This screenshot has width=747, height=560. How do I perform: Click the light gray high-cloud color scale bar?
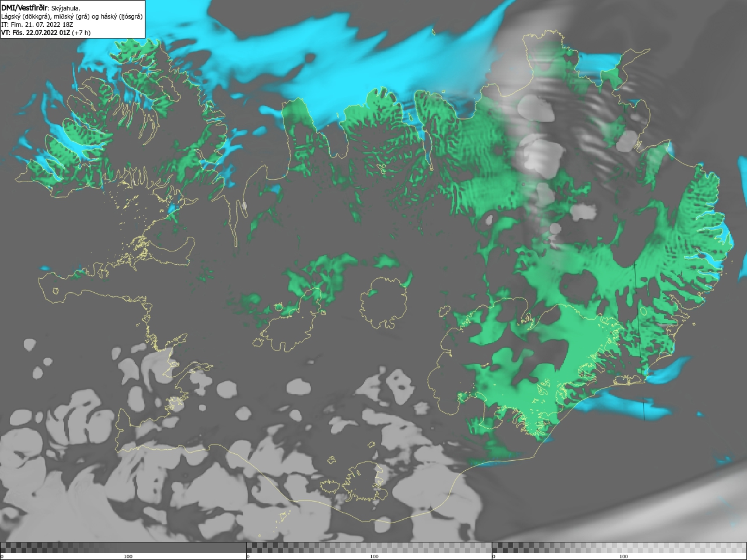point(619,548)
